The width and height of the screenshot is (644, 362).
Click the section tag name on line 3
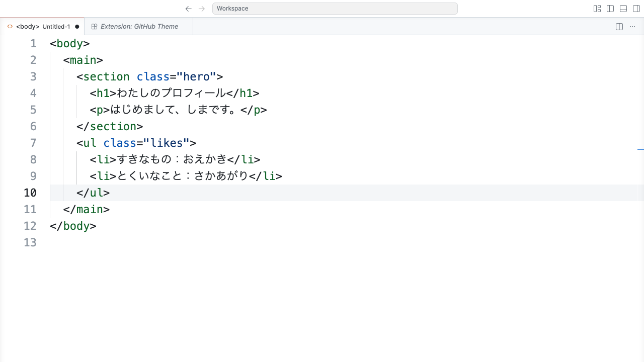[106, 77]
